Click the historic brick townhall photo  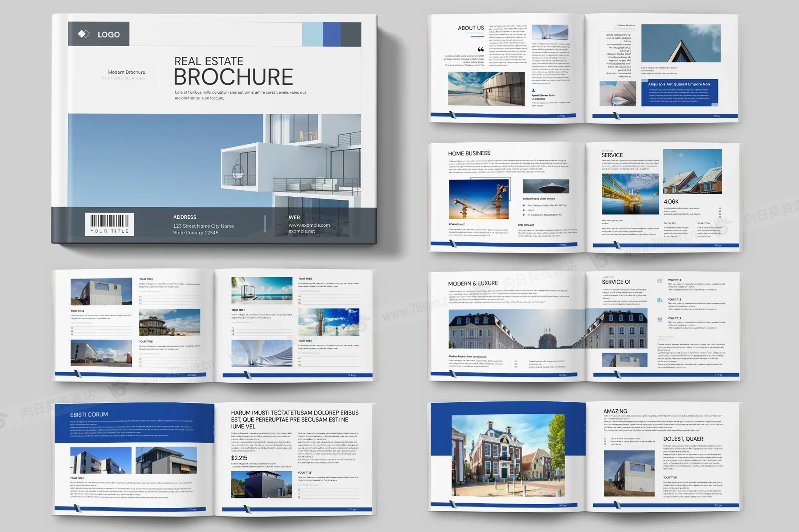[x=508, y=455]
